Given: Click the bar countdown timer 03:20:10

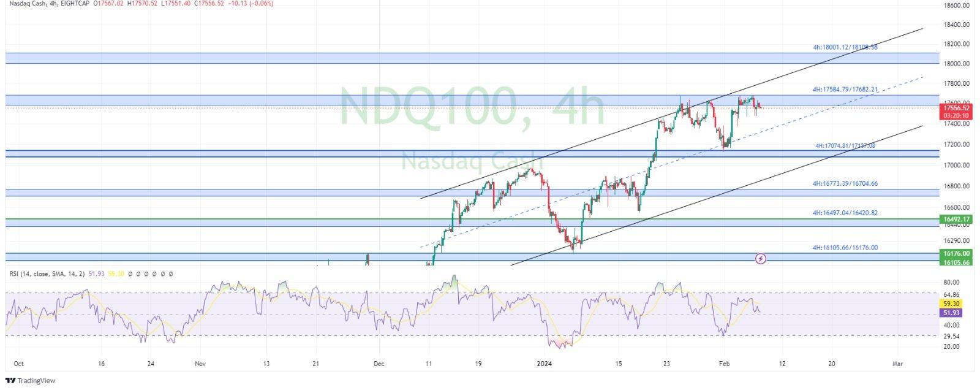Looking at the screenshot, I should point(956,115).
